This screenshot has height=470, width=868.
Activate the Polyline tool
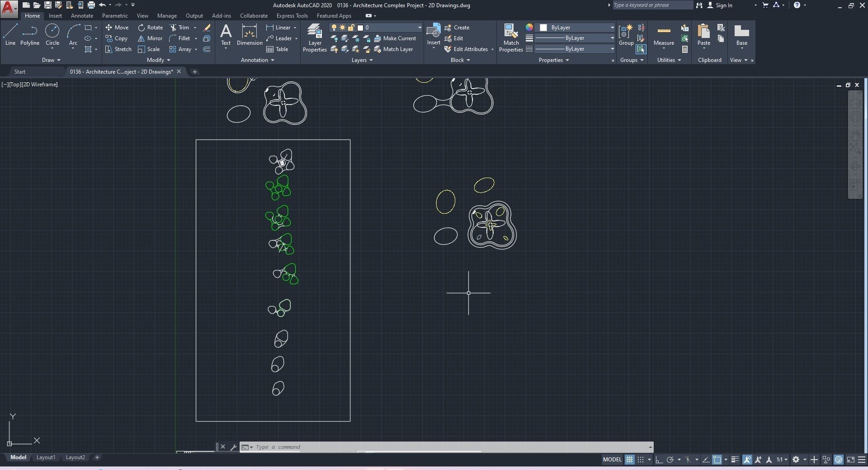click(30, 35)
